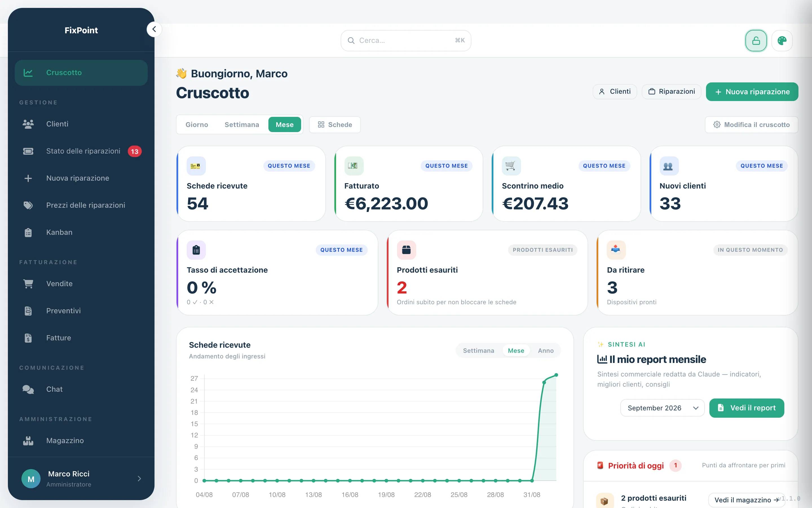
Task: Click the Chat bubbles icon
Action: point(28,389)
